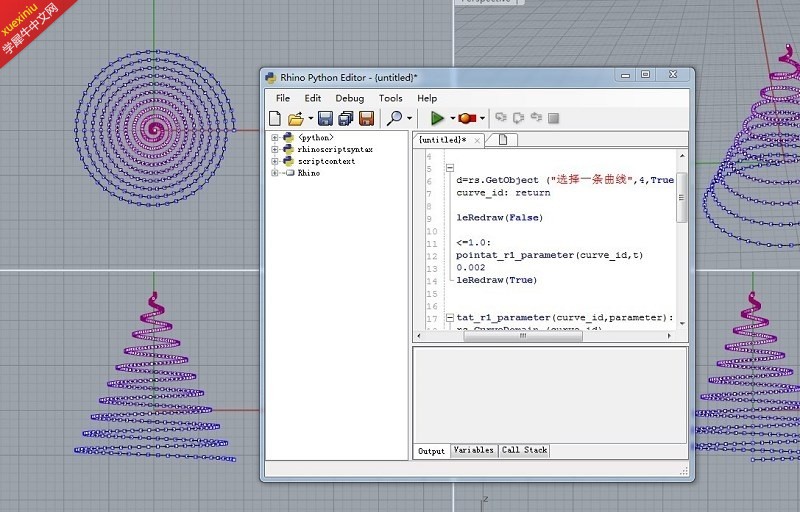This screenshot has width=800, height=512.
Task: Click the Step Into debug icon
Action: pyautogui.click(x=501, y=118)
